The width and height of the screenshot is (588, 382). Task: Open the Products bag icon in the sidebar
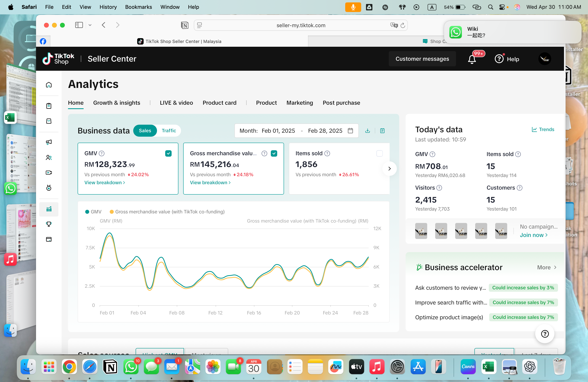pos(49,121)
